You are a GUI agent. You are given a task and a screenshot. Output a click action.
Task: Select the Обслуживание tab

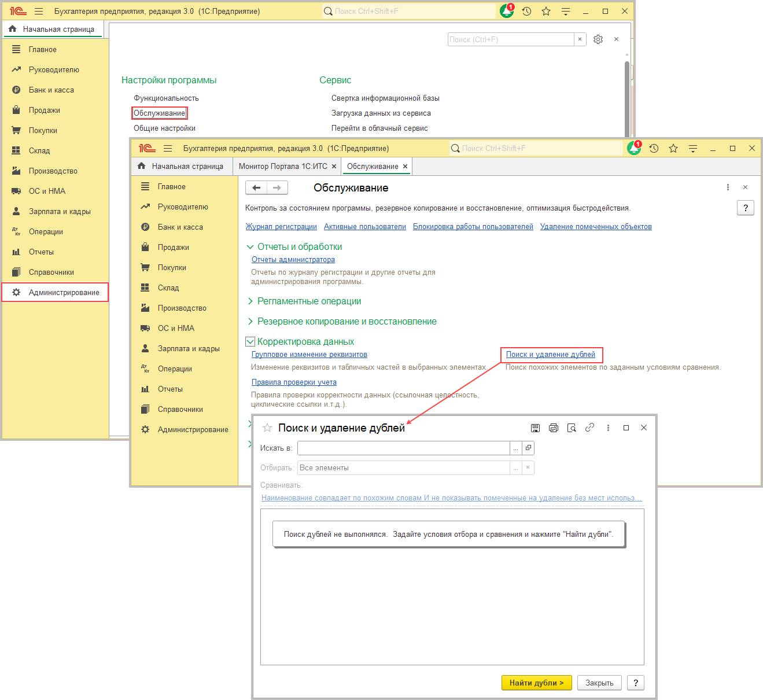pos(373,166)
